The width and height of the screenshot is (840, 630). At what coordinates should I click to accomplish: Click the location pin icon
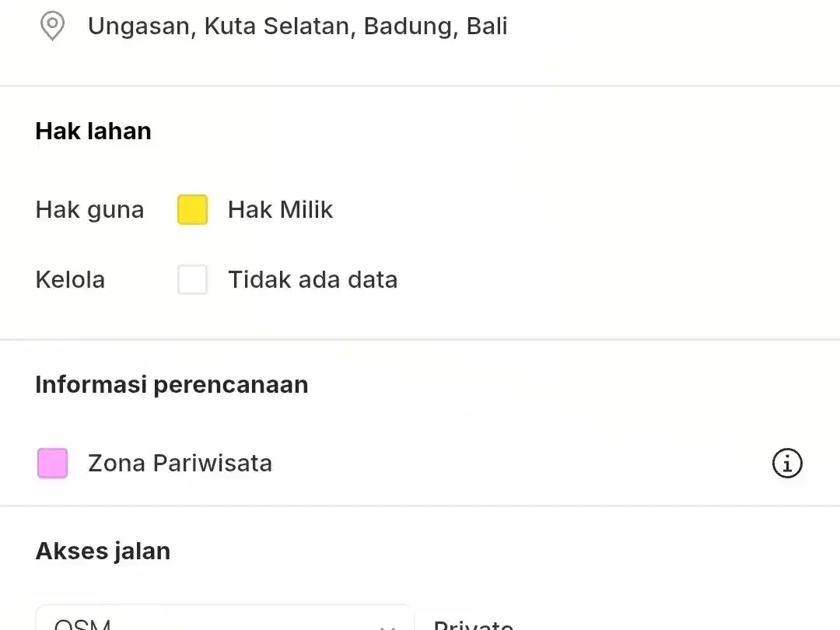click(x=53, y=26)
